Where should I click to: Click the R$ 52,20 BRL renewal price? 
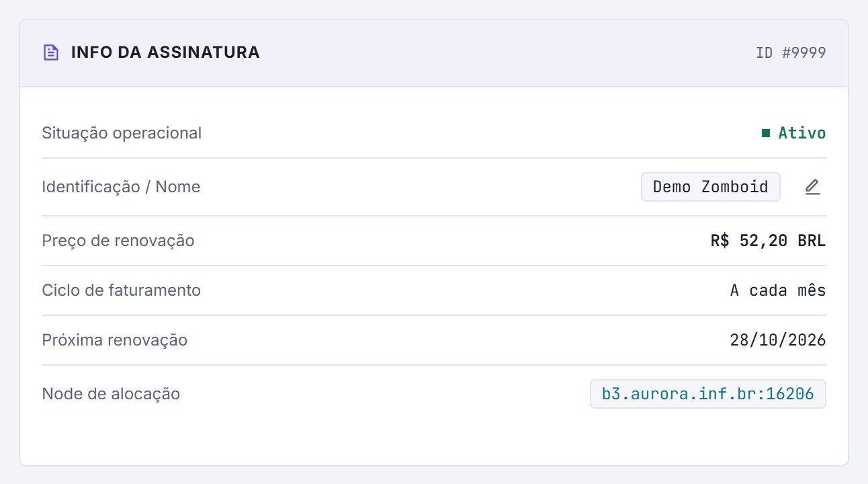pos(769,241)
